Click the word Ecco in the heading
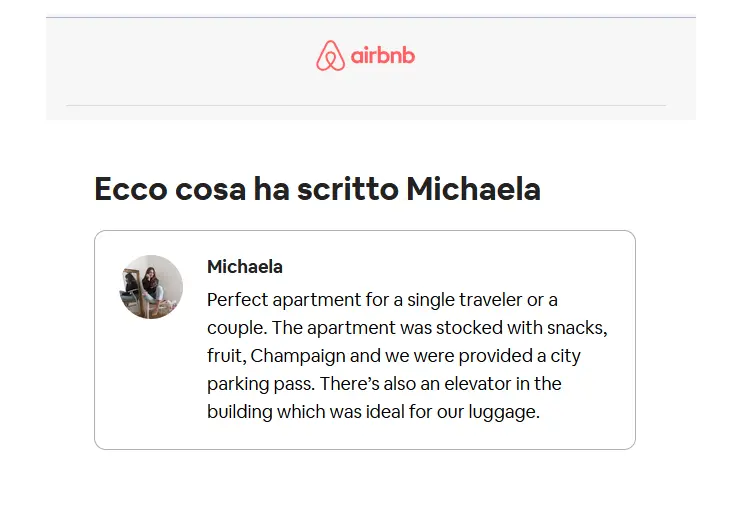This screenshot has height=507, width=736. (x=131, y=189)
